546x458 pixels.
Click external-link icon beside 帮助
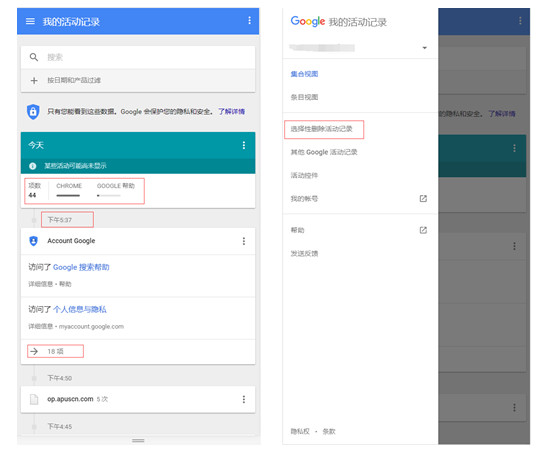coord(423,230)
